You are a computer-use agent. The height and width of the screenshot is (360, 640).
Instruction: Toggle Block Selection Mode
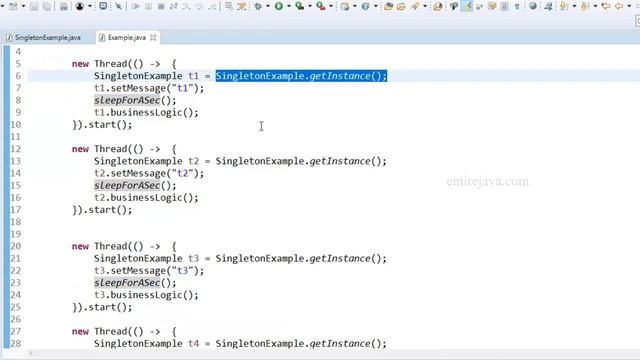504,6
